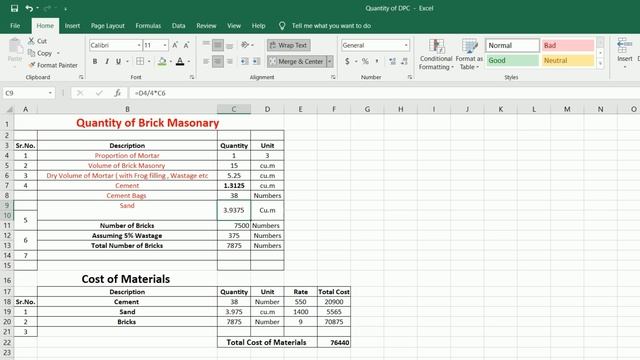Click the Undo arrow icon
640x360 pixels.
click(29, 8)
